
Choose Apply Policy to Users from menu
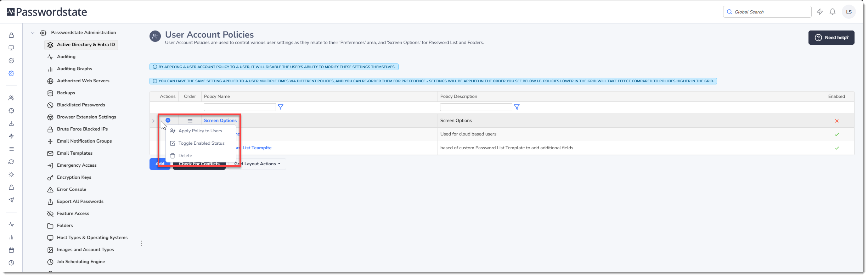tap(201, 131)
